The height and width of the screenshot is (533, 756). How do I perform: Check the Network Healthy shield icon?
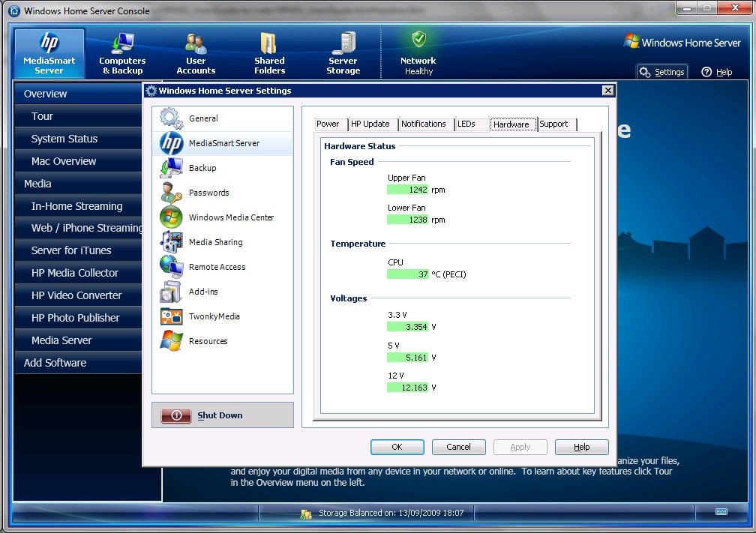coord(418,39)
